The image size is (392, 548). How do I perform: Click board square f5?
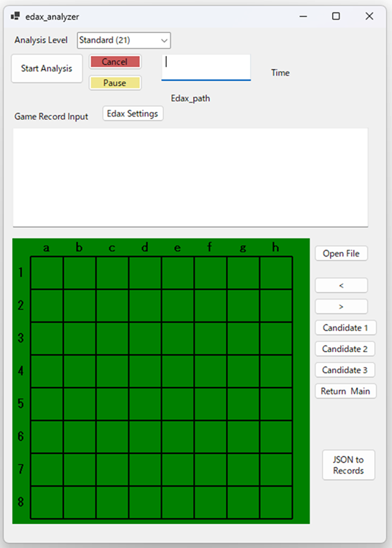211,404
